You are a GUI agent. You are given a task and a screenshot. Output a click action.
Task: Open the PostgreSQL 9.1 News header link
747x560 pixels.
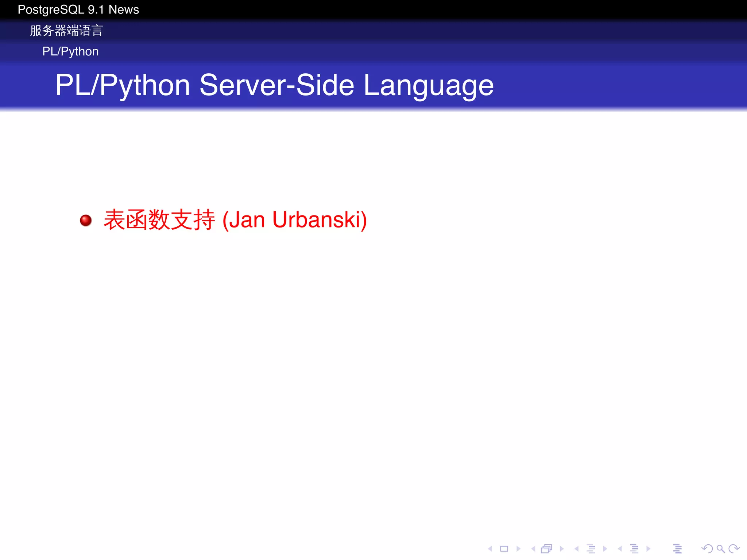(78, 9)
